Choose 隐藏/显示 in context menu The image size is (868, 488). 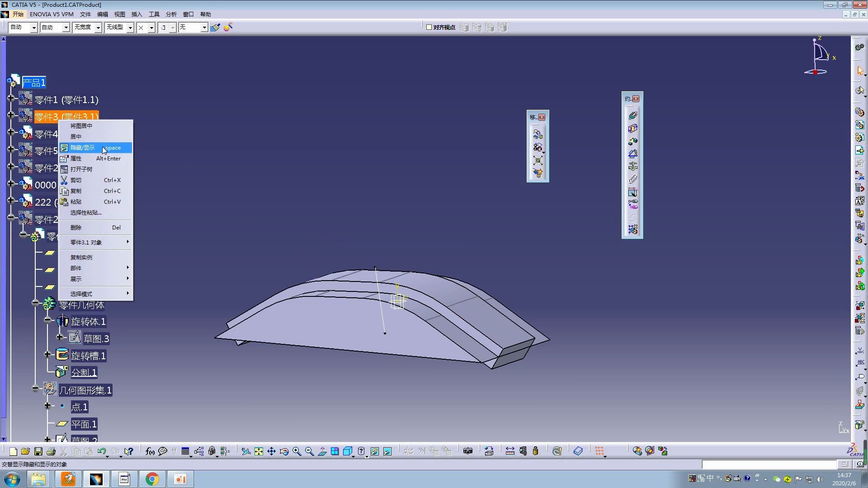point(83,148)
